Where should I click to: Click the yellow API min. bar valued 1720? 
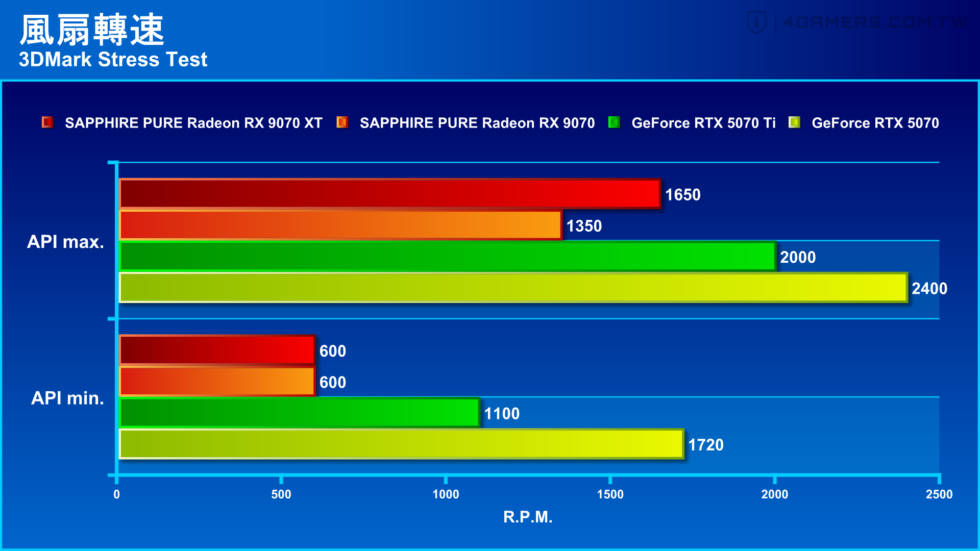(x=402, y=444)
